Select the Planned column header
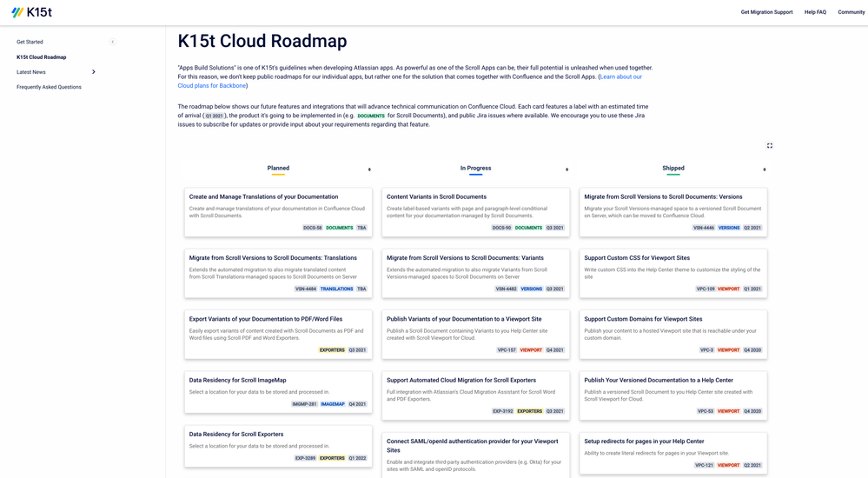 [x=278, y=169]
